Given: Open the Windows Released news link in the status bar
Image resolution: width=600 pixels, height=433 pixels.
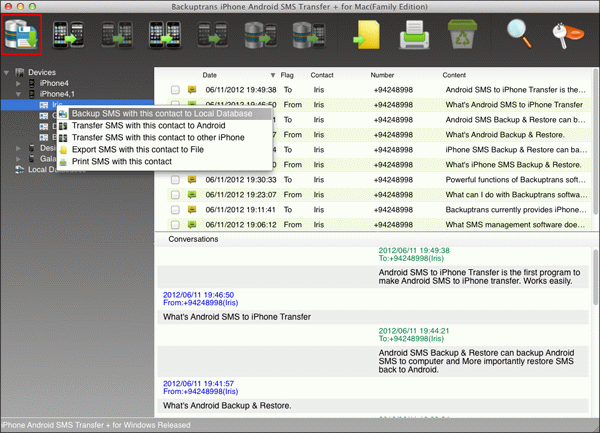Looking at the screenshot, I should 96,425.
